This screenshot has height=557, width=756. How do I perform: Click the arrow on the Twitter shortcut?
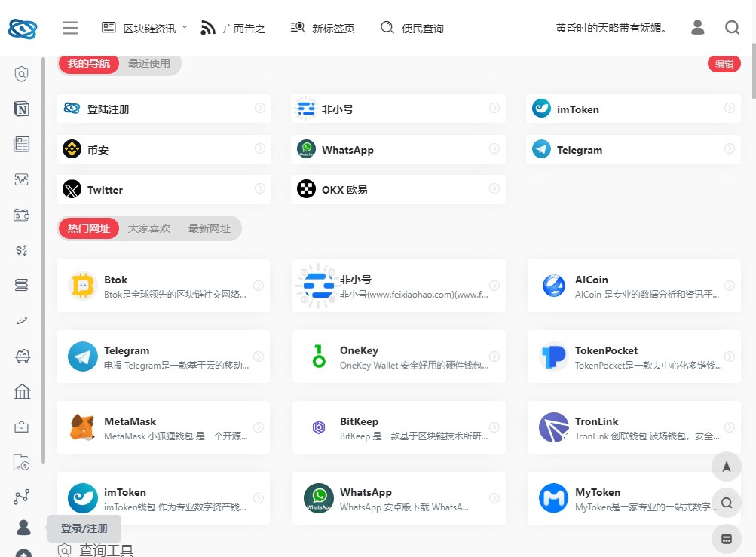260,188
